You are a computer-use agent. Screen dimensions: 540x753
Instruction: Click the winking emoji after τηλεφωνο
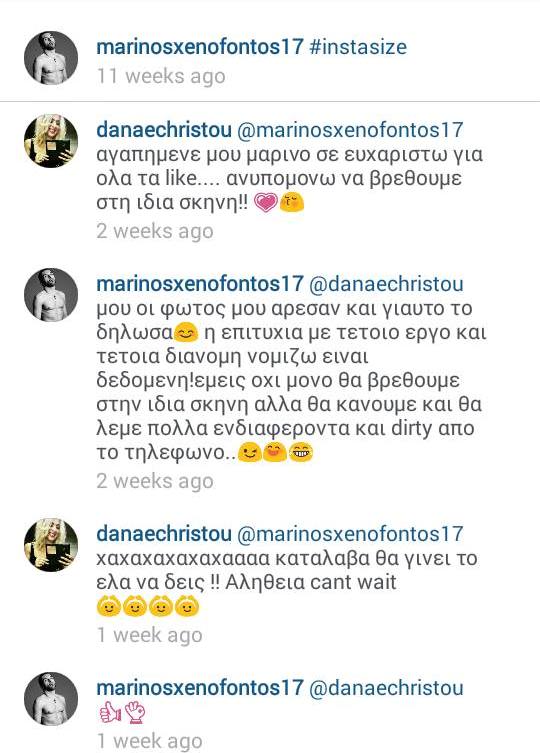(250, 452)
